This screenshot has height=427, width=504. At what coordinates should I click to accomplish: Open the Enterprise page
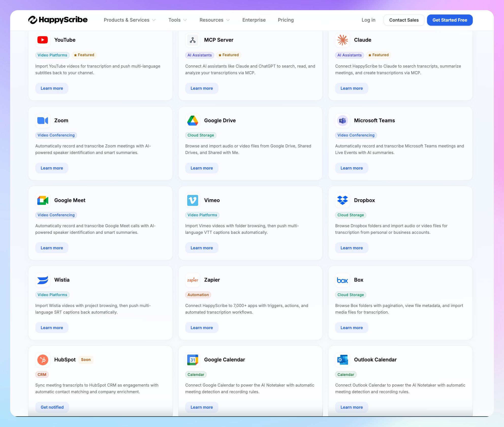[254, 20]
